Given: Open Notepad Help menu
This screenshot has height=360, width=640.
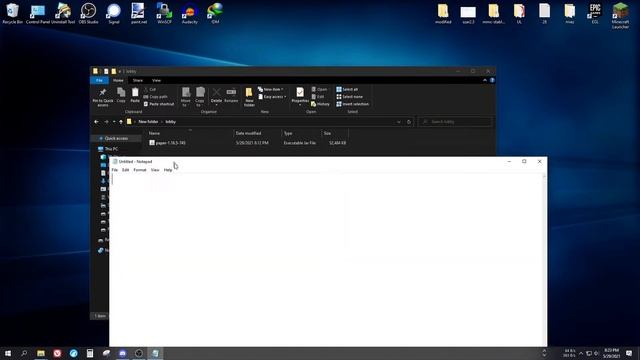Looking at the screenshot, I should coord(168,170).
